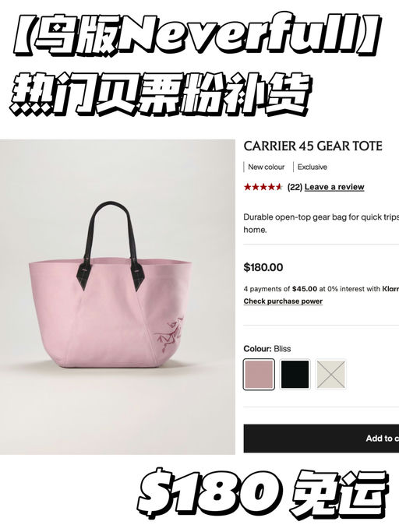The image size is (399, 532).
Task: Open the Leave a review link
Action: (x=334, y=187)
